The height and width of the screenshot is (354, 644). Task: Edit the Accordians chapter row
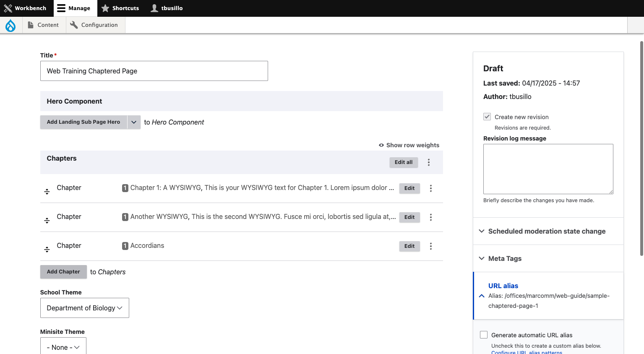click(x=409, y=246)
